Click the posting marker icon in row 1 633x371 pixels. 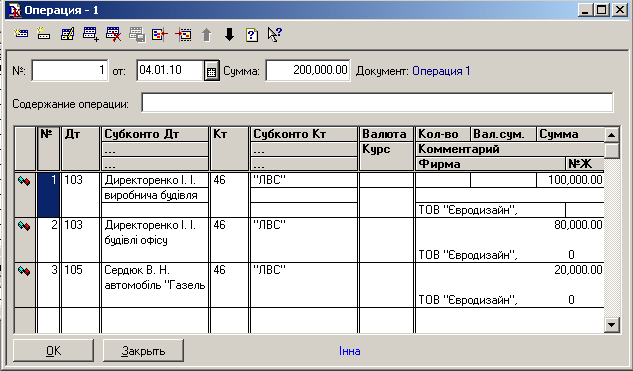point(24,181)
